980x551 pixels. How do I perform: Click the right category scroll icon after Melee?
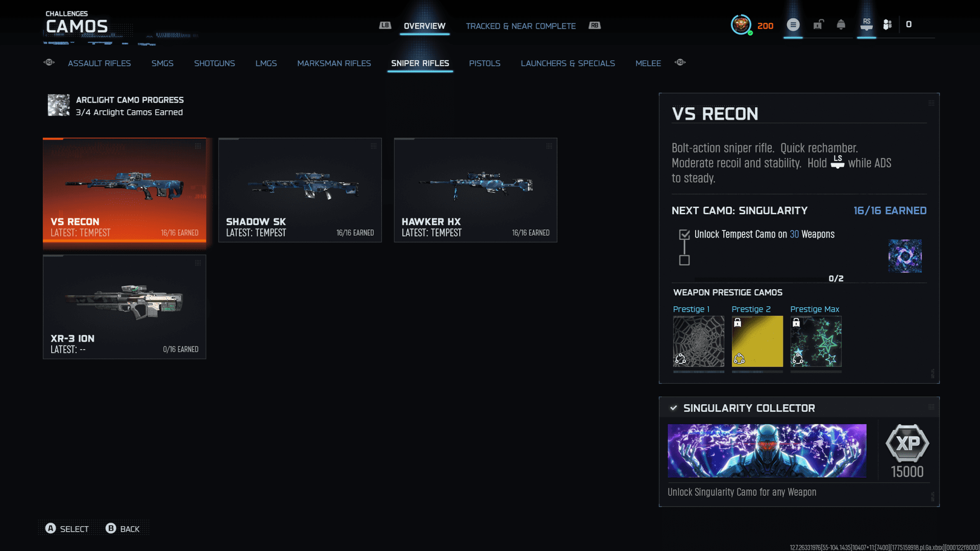coord(680,62)
